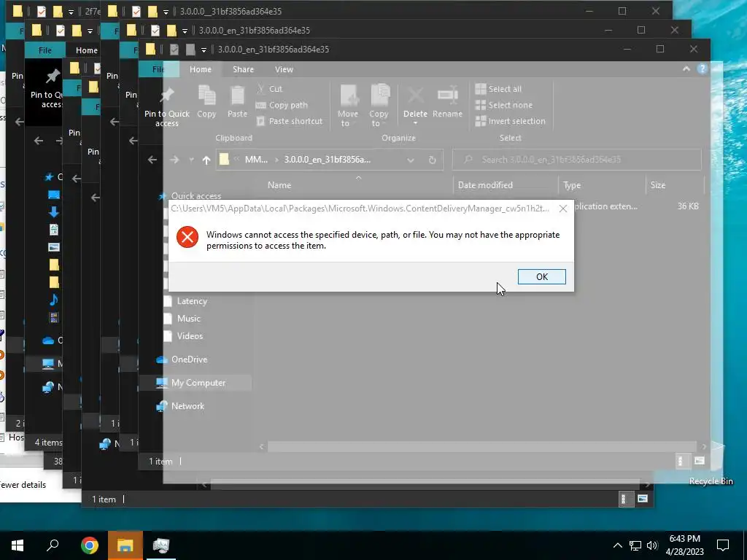This screenshot has width=747, height=560.
Task: Click the horizontal scrollbar in file list
Action: click(482, 446)
